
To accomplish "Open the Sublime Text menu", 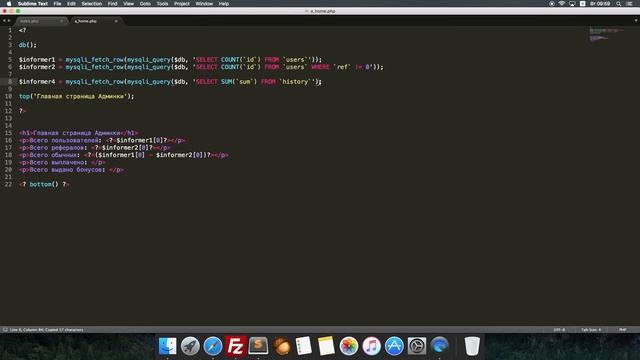I will point(33,4).
